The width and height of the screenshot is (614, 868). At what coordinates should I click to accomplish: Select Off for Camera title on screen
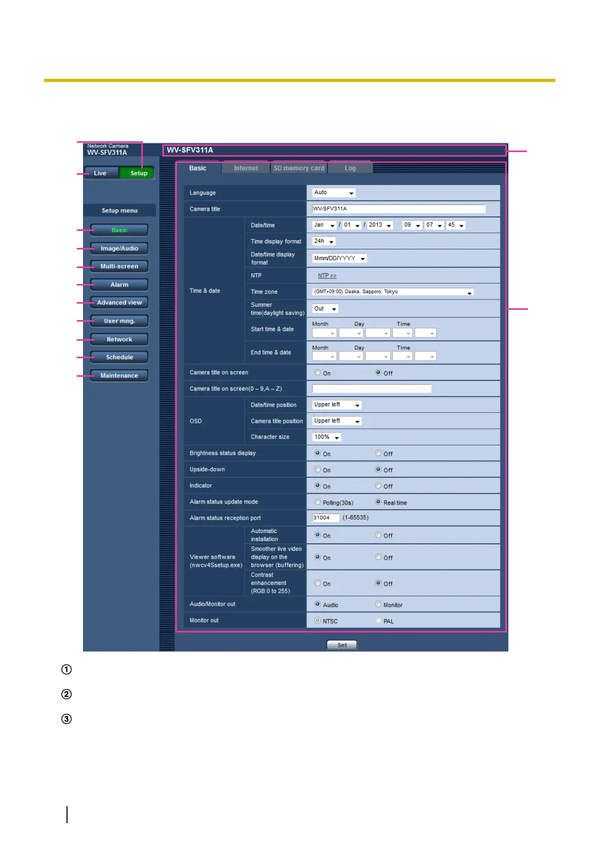pyautogui.click(x=378, y=373)
